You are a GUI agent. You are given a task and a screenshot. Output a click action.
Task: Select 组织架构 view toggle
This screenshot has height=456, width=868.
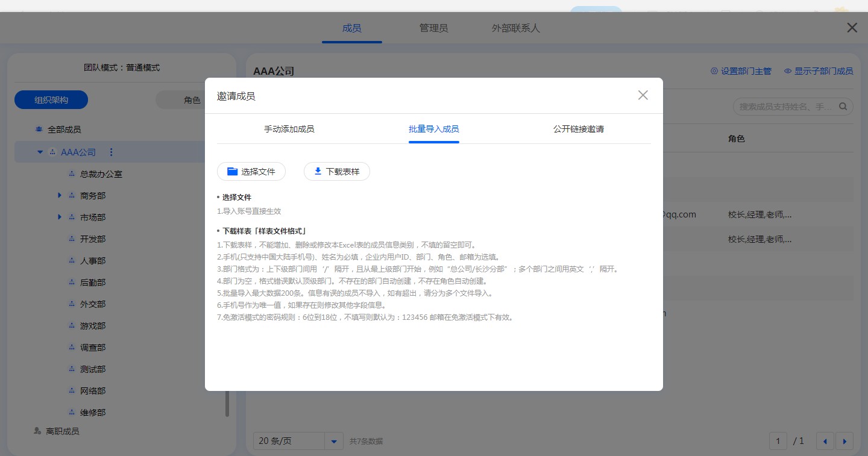coord(51,100)
